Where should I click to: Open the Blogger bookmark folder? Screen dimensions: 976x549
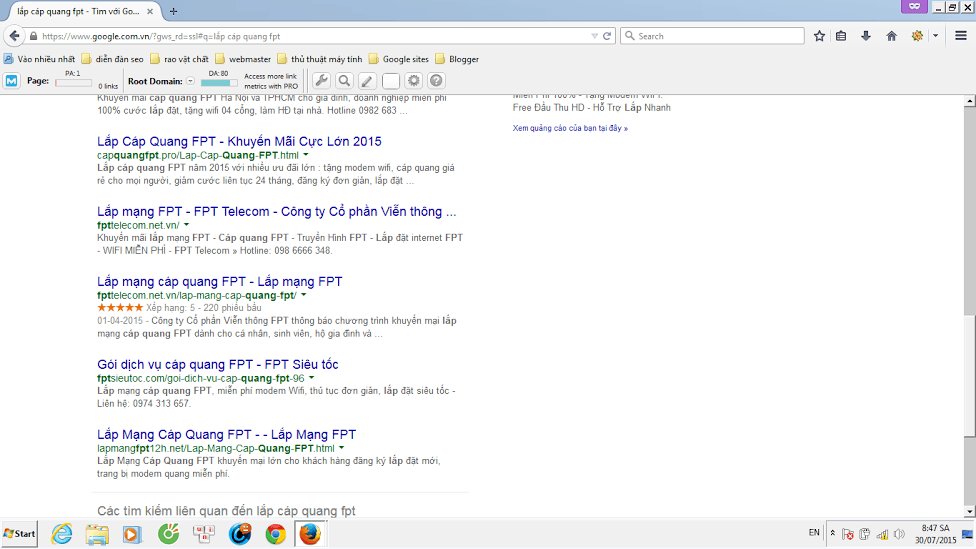point(457,59)
